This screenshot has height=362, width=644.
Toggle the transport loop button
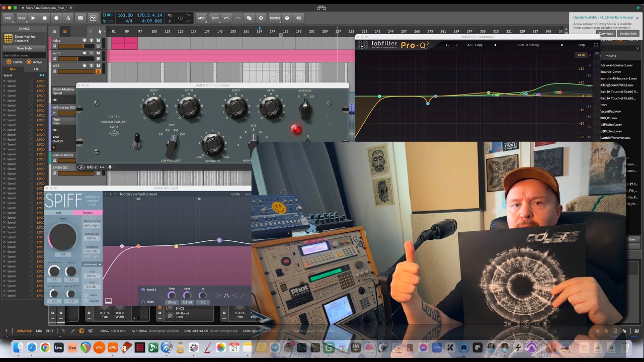point(181,18)
